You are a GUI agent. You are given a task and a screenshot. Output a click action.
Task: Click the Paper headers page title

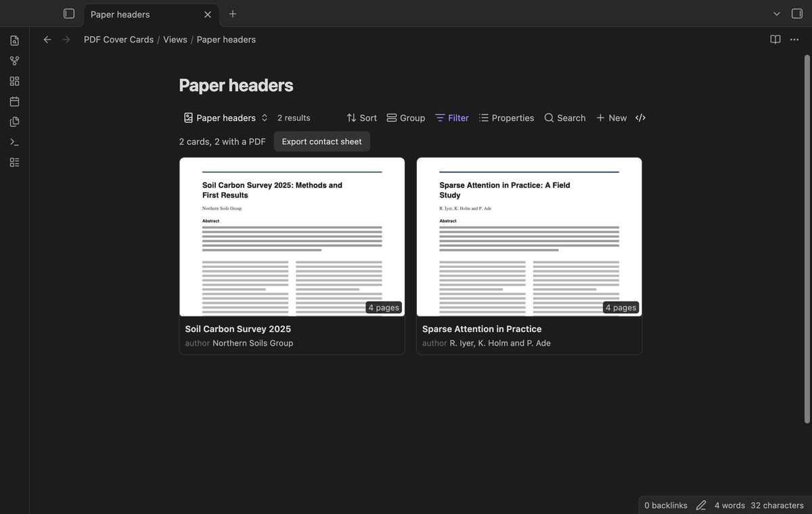pyautogui.click(x=236, y=85)
